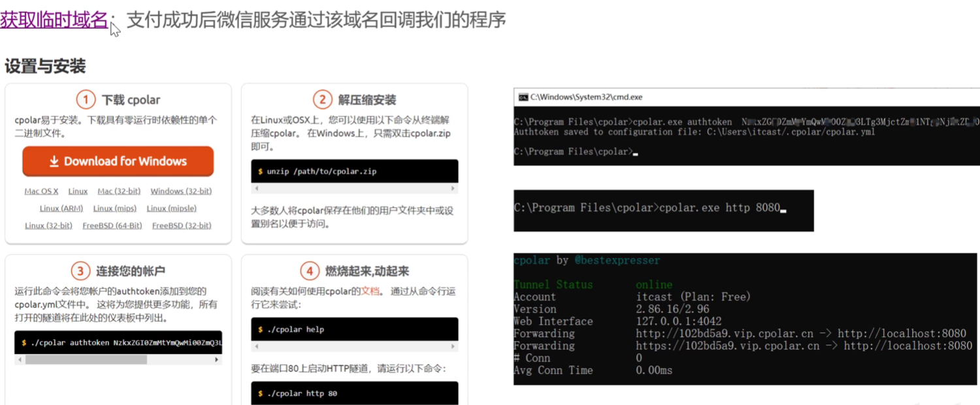
Task: Open the Linux (mipsle) download link
Action: tap(171, 208)
